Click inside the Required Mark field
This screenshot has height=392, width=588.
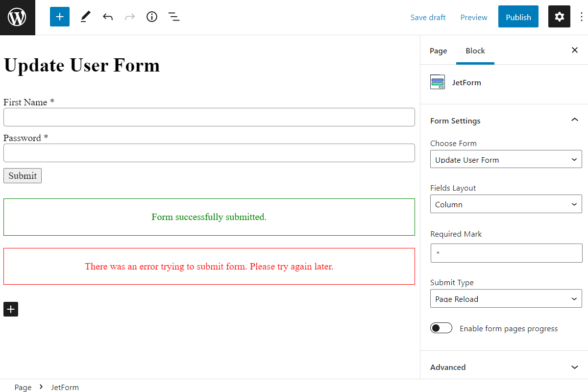coord(506,253)
